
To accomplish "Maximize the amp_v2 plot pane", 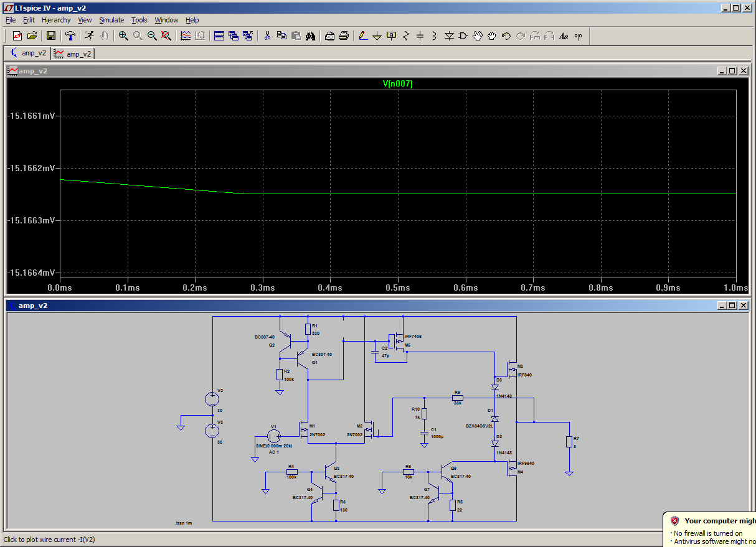I will [x=732, y=71].
